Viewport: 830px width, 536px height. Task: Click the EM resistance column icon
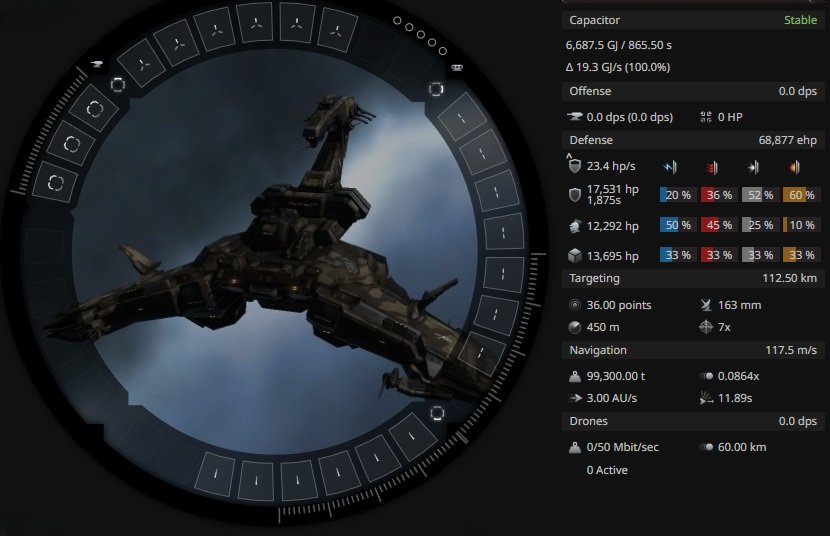point(670,168)
